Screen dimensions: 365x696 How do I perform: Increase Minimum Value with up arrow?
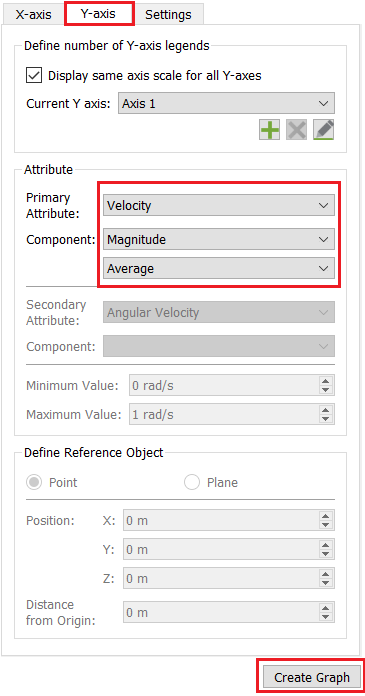pos(326,381)
